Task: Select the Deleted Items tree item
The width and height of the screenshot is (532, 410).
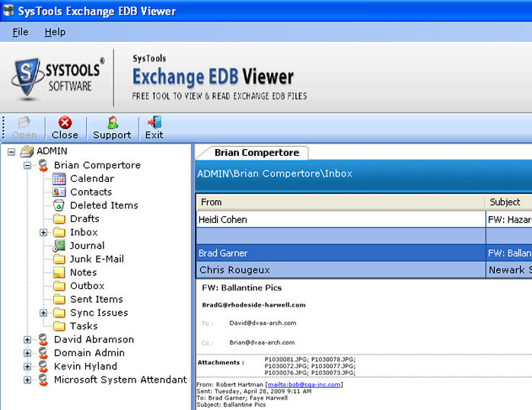Action: click(x=104, y=205)
